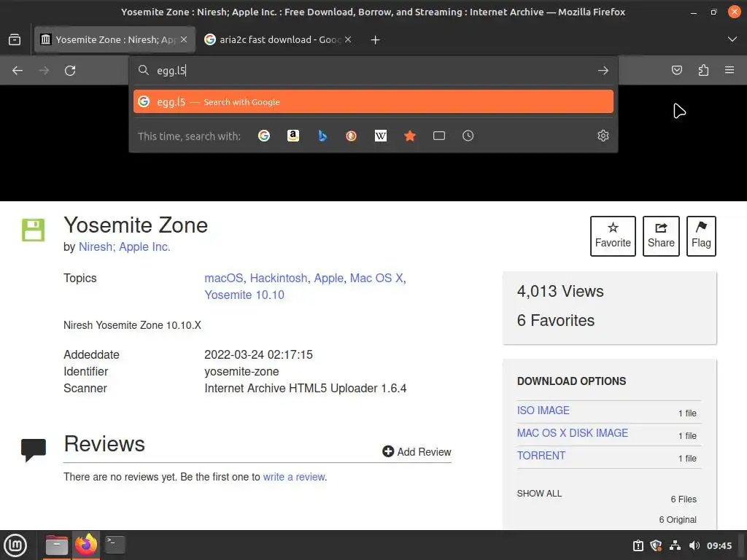Image resolution: width=747 pixels, height=560 pixels.
Task: Search this time with Bing icon
Action: click(x=322, y=136)
